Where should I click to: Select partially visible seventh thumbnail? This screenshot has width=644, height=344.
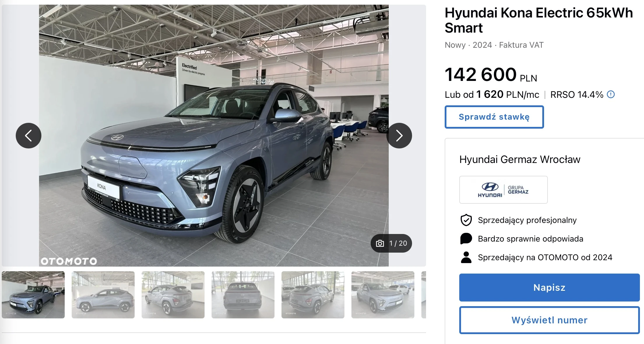[x=424, y=295]
